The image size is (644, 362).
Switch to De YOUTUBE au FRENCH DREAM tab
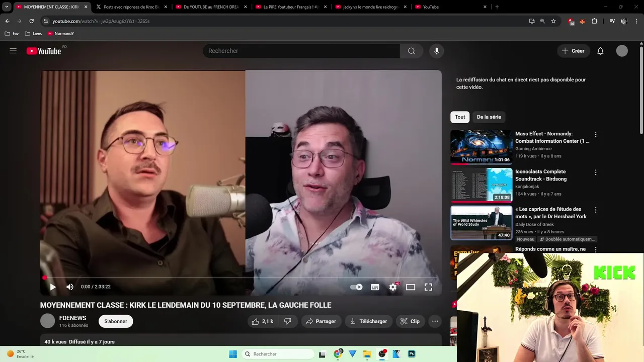(x=211, y=7)
